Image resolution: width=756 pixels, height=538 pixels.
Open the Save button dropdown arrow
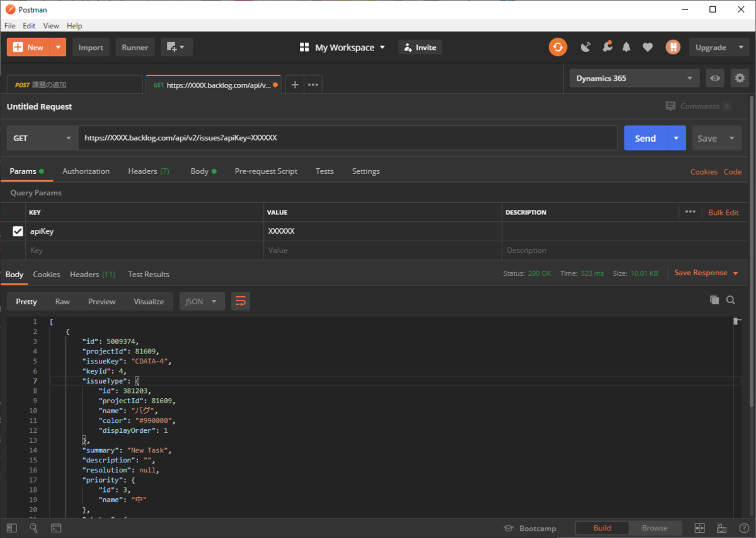pyautogui.click(x=732, y=138)
